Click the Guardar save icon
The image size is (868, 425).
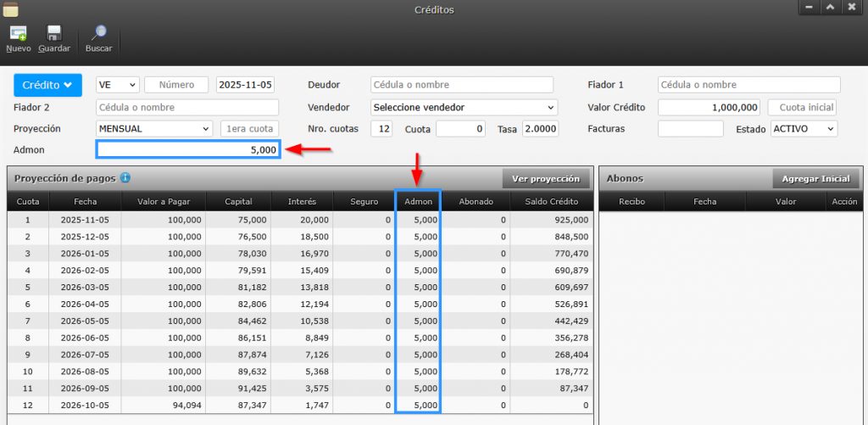click(x=53, y=34)
